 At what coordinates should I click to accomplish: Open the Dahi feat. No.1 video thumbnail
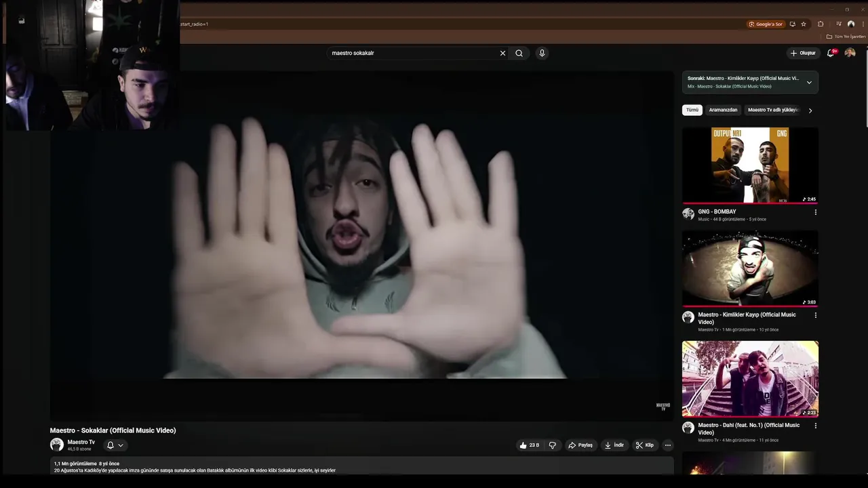[x=750, y=379]
